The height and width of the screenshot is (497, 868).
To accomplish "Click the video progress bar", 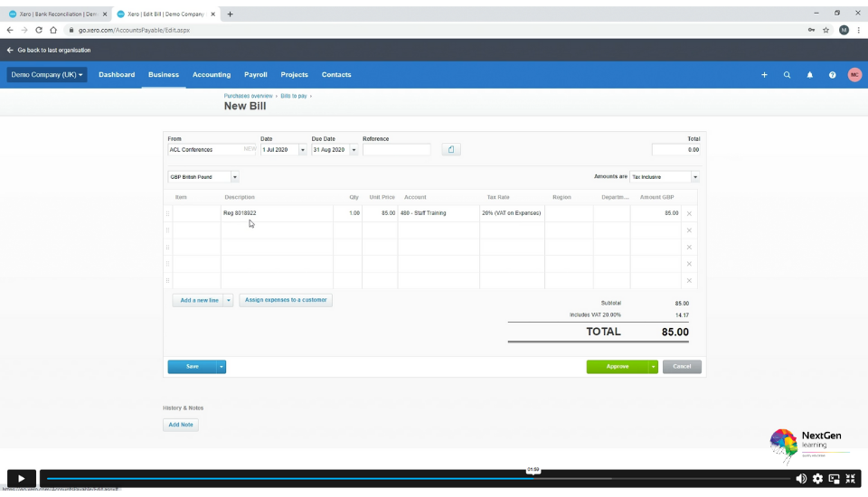I will pos(362,479).
